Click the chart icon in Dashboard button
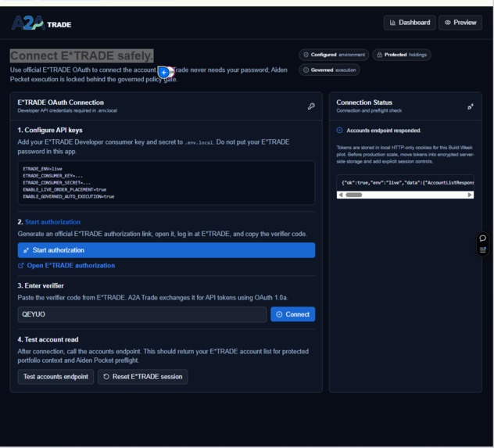Viewport: 494px width, 448px height. pyautogui.click(x=392, y=23)
